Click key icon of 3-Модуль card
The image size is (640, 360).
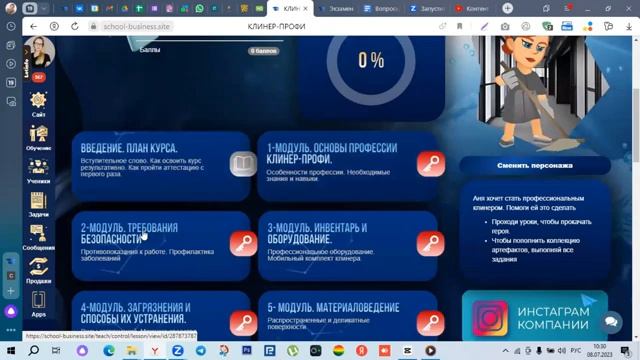pyautogui.click(x=431, y=244)
